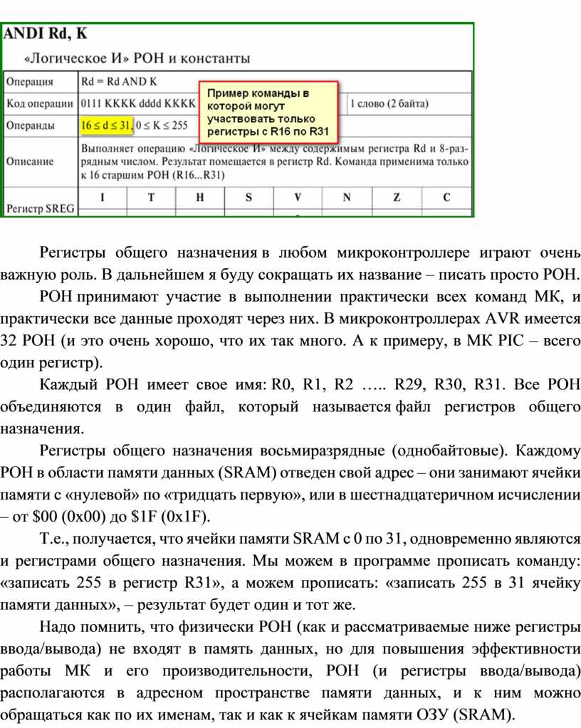Click the "I" flag column header
Screen dimensions: 581x728
pos(102,198)
